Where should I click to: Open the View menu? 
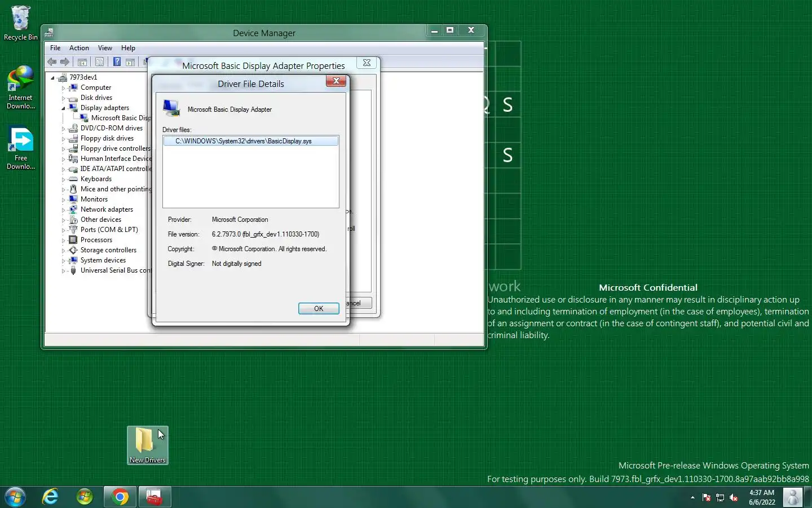click(105, 48)
